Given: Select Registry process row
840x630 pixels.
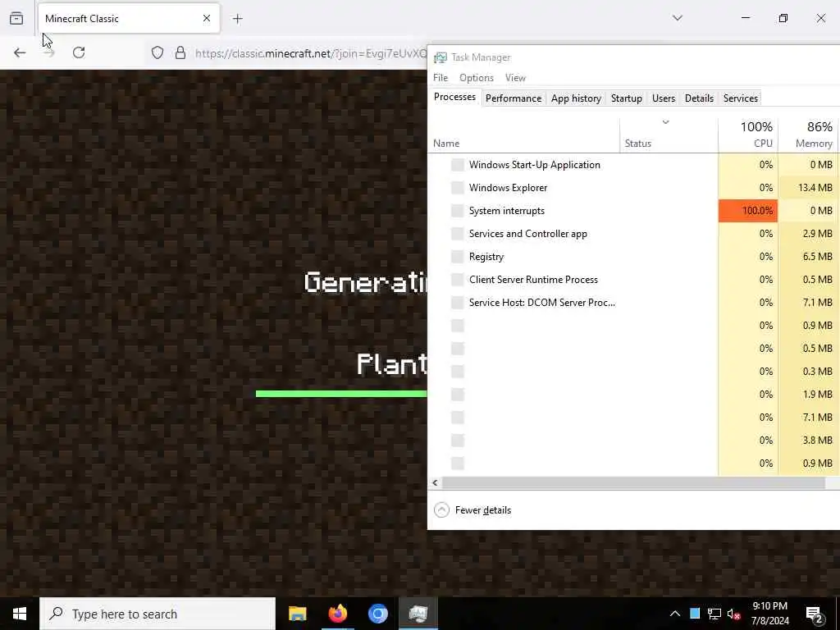Looking at the screenshot, I should pos(633,257).
